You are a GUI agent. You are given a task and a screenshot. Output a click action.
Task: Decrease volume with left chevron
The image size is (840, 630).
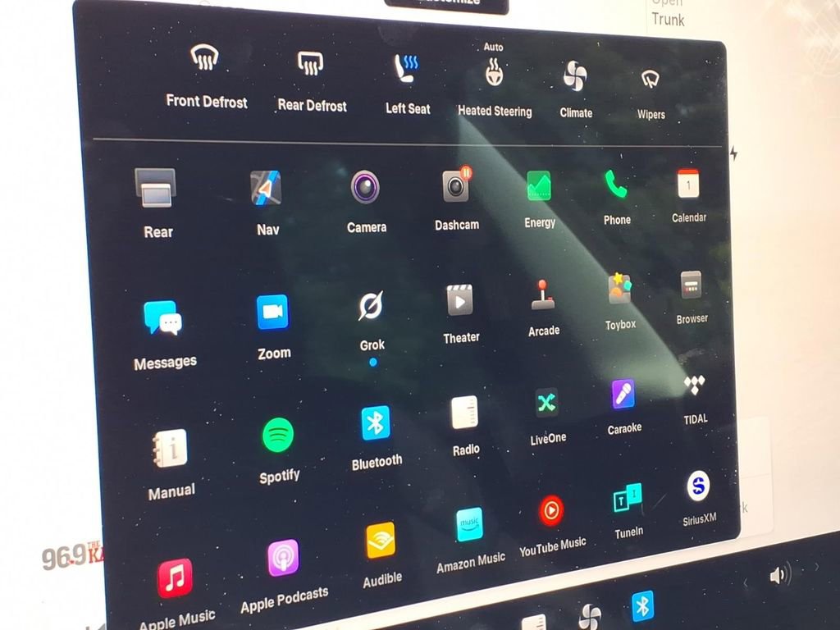tap(746, 582)
